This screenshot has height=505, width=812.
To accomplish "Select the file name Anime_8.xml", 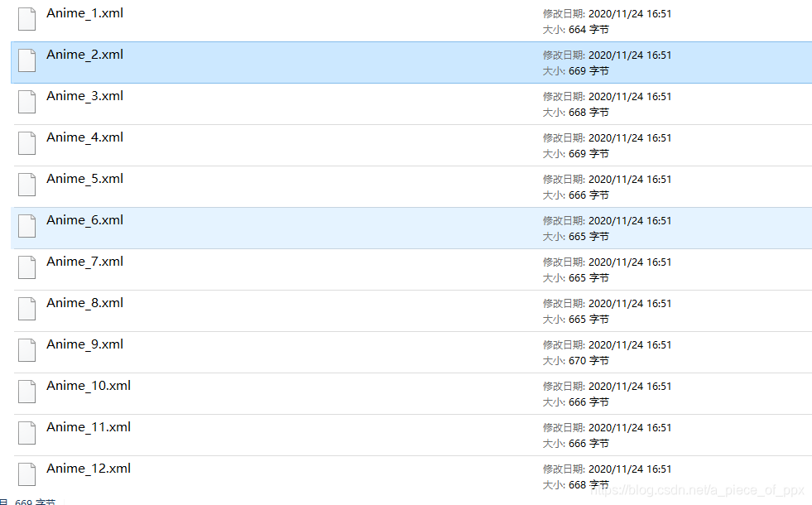I will pyautogui.click(x=85, y=304).
